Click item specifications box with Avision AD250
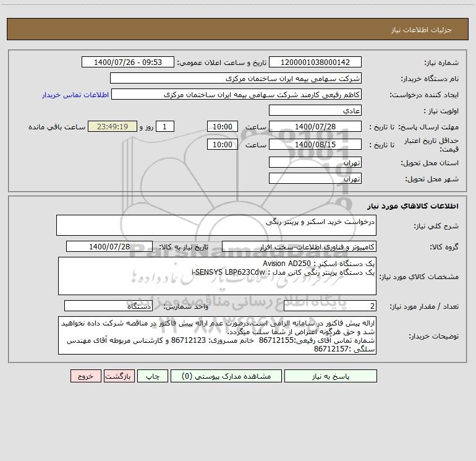The height and width of the screenshot is (461, 476). tap(217, 276)
